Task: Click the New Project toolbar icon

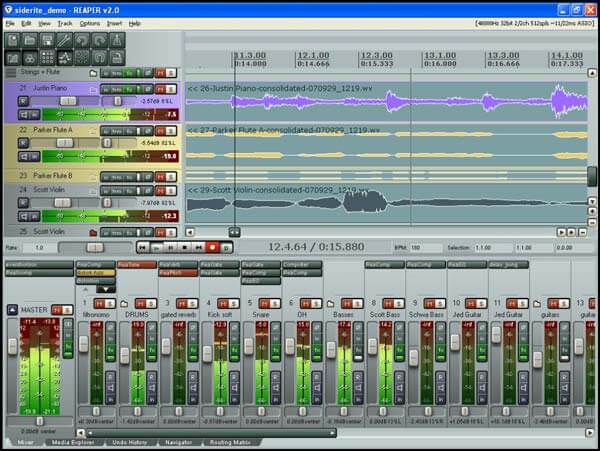Action: pyautogui.click(x=15, y=40)
